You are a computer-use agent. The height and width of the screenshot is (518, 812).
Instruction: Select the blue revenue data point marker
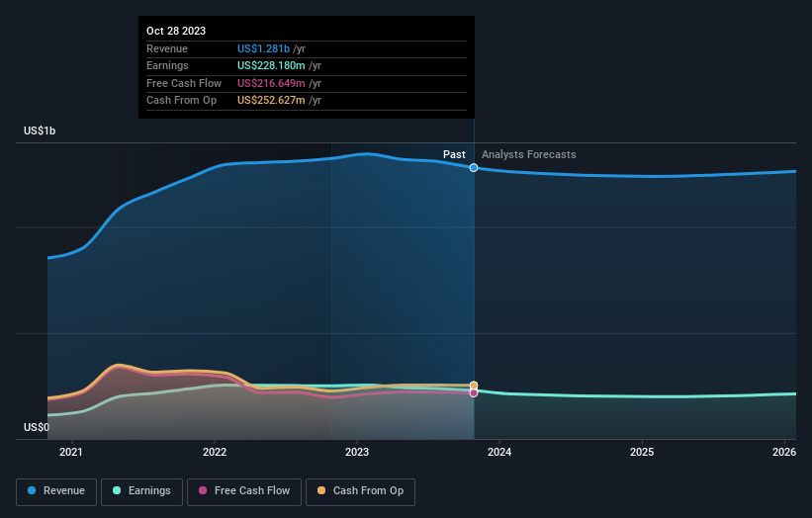[x=474, y=168]
